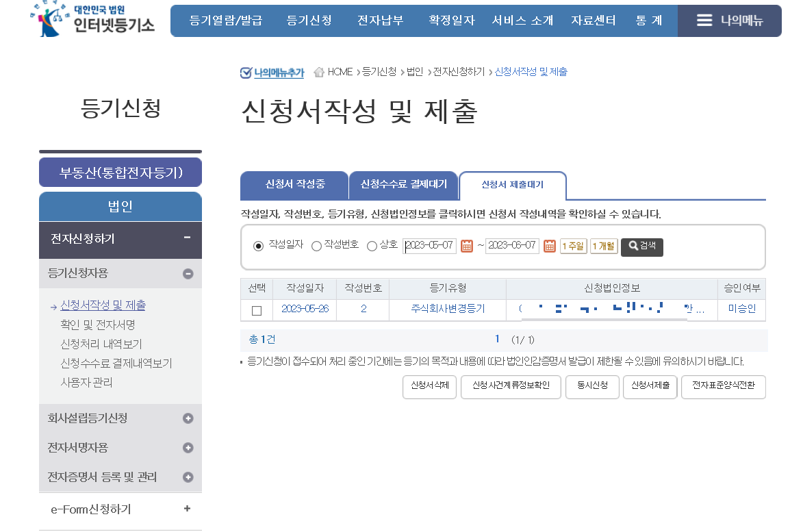Click the HOME house icon in breadcrumb

coord(319,71)
